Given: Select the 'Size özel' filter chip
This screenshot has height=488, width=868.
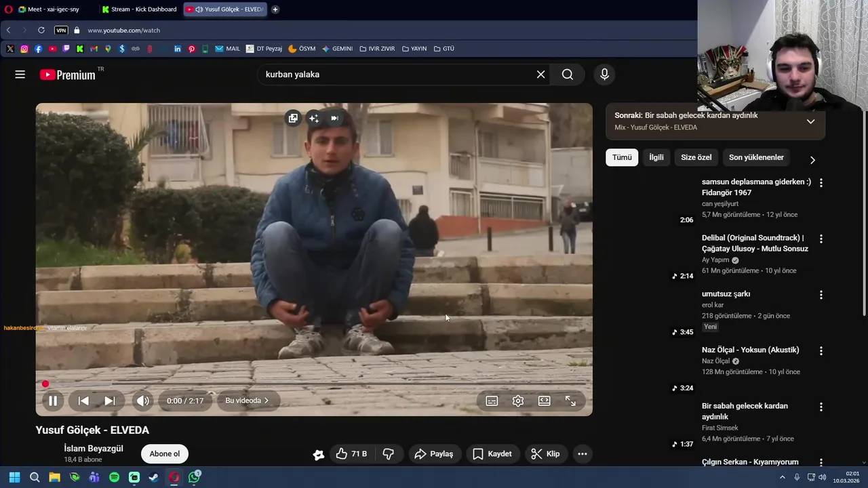Looking at the screenshot, I should coord(696,157).
